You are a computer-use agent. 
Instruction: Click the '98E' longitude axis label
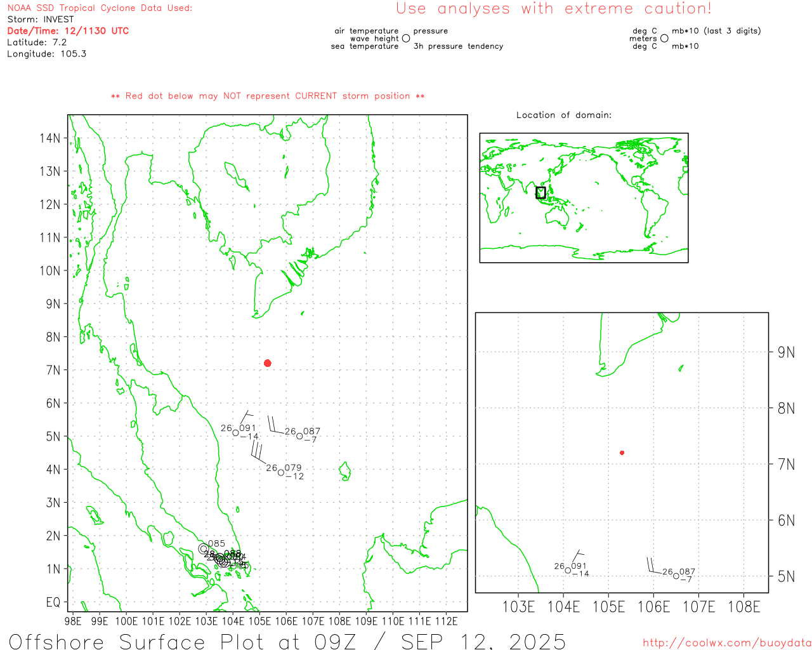(73, 621)
